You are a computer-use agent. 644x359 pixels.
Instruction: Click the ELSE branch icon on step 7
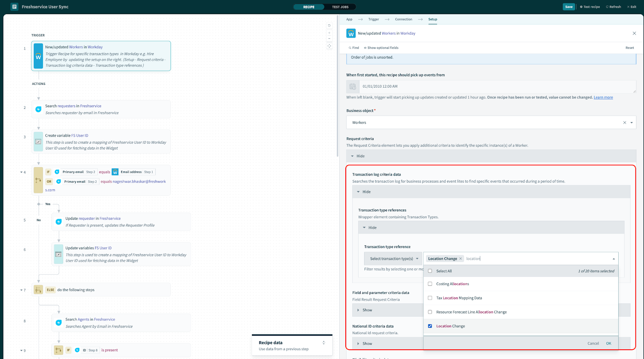38,289
